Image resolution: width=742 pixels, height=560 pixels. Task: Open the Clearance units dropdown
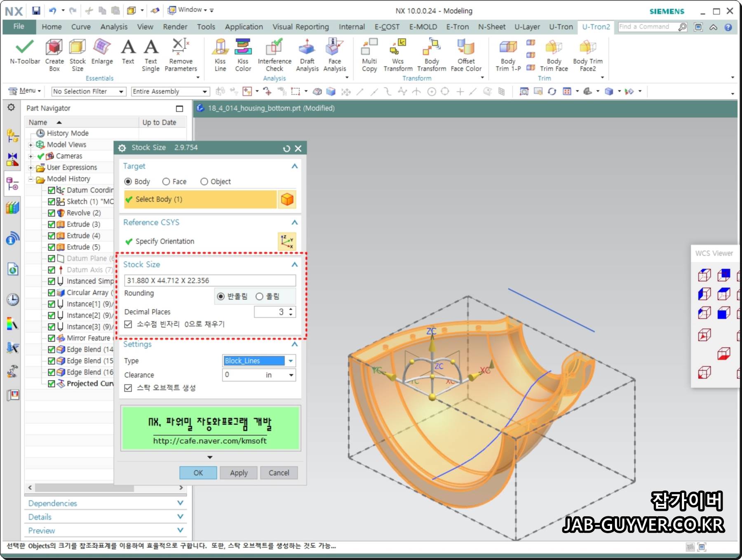click(x=291, y=375)
